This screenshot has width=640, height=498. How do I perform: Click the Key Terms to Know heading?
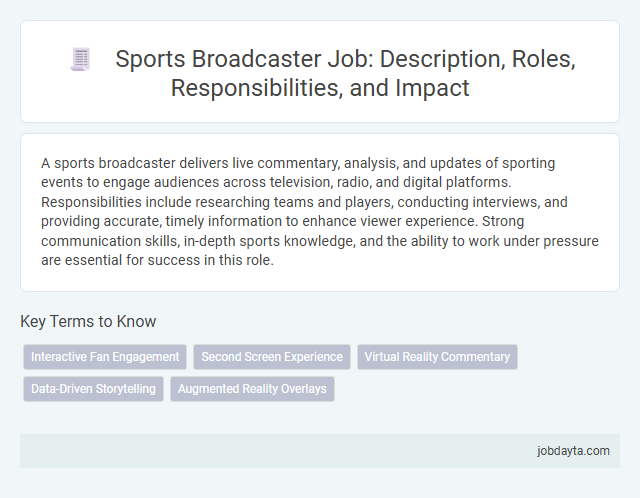(x=88, y=321)
